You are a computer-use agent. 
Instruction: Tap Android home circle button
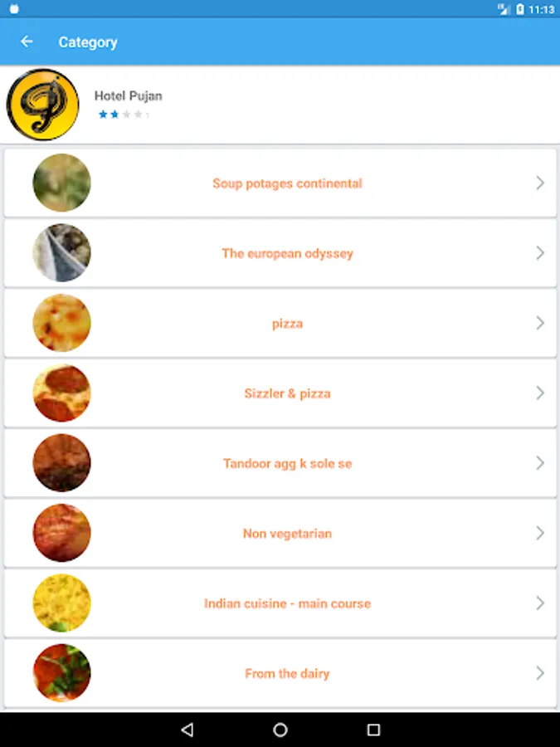[280, 730]
